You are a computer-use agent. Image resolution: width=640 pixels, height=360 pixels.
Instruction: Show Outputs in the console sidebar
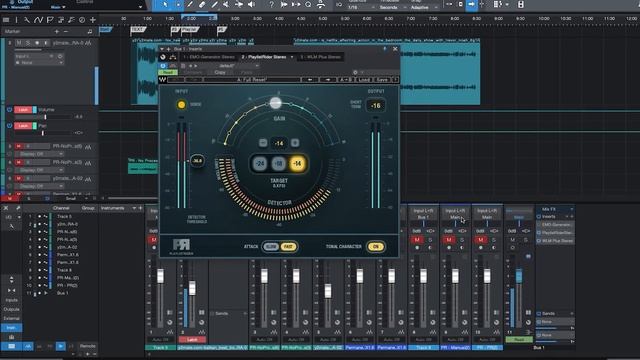11,309
